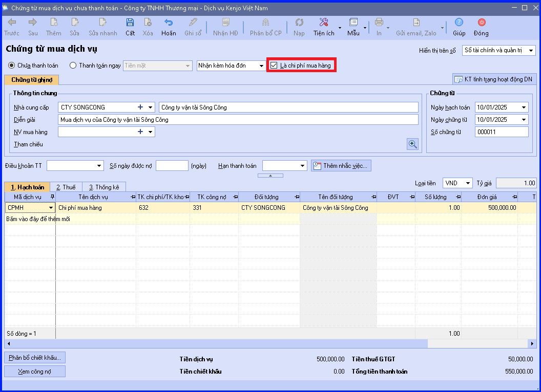The width and height of the screenshot is (541, 392).
Task: Switch to the 3. Thống kê tab
Action: 104,187
